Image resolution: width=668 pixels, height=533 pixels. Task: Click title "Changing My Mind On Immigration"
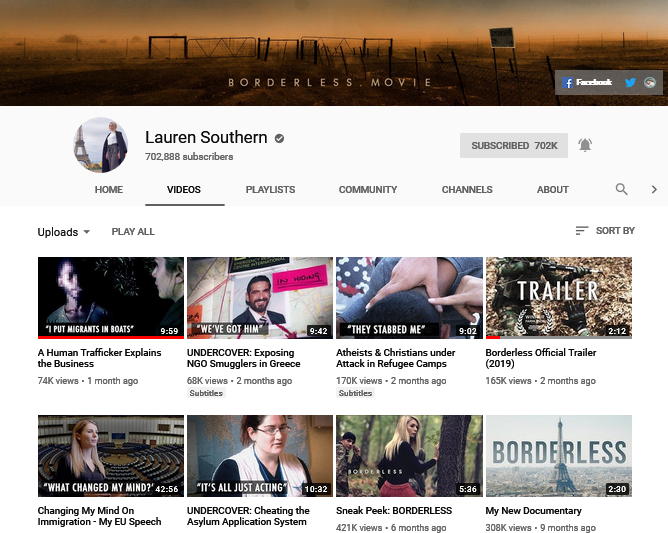click(99, 516)
